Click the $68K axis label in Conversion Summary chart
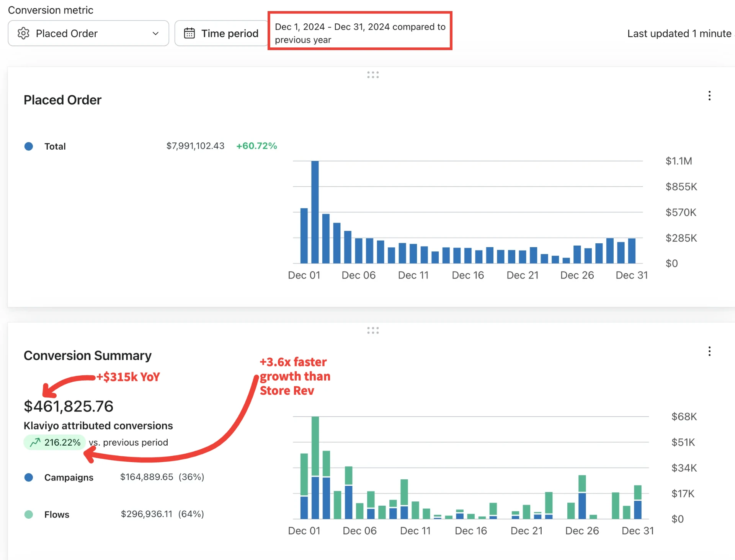This screenshot has width=735, height=560. (684, 417)
